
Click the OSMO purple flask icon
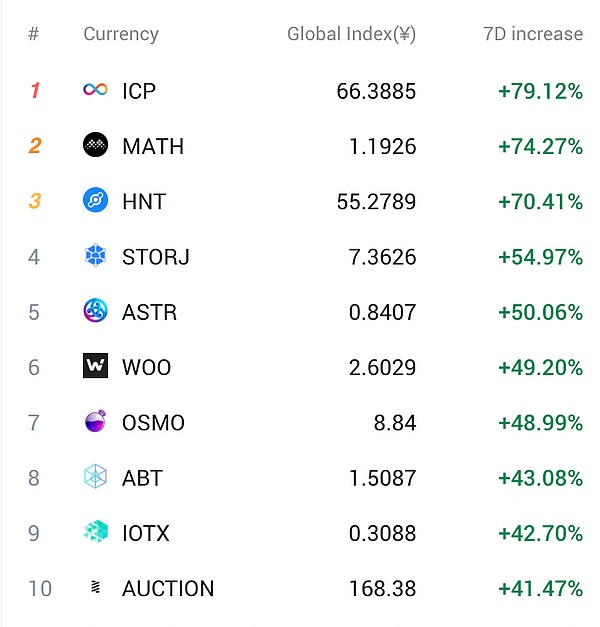click(x=95, y=422)
